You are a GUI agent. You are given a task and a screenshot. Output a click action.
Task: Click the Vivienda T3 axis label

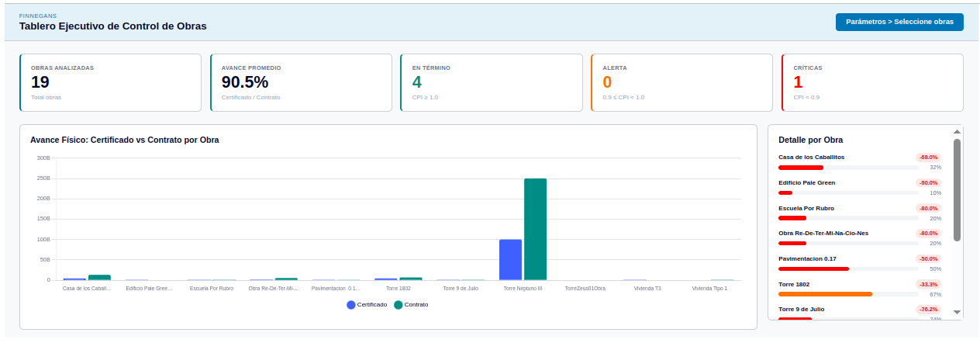pyautogui.click(x=647, y=288)
